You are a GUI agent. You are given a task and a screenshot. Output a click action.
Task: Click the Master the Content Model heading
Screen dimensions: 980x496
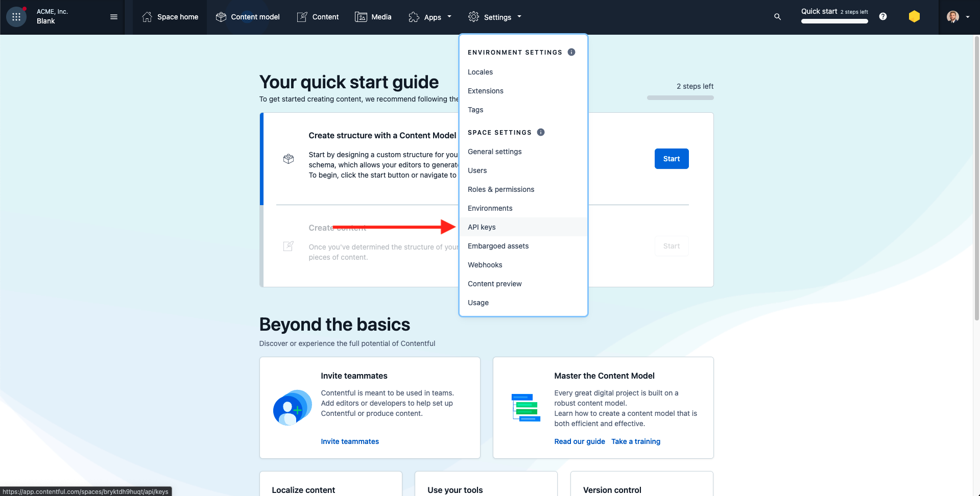(604, 376)
